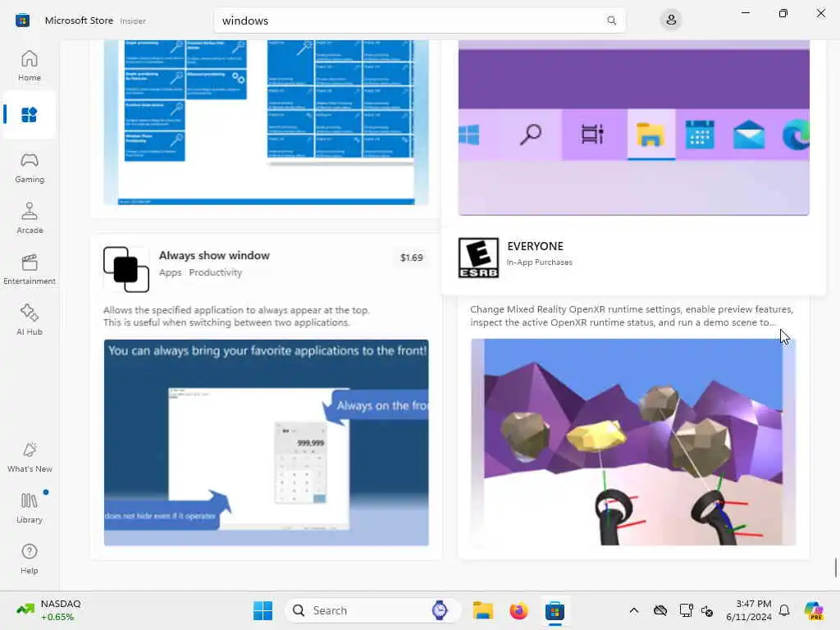
Task: Open the blue tiles app screenshot
Action: pyautogui.click(x=267, y=122)
